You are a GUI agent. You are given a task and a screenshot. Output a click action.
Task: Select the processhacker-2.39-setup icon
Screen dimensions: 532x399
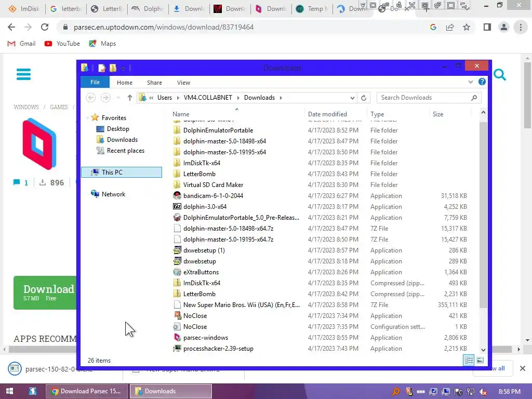click(177, 349)
